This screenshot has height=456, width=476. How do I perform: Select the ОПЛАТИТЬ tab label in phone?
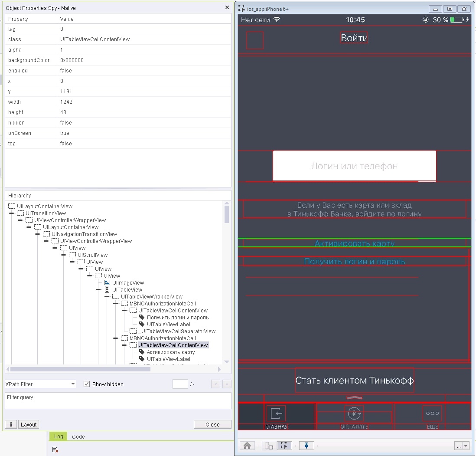(x=354, y=426)
